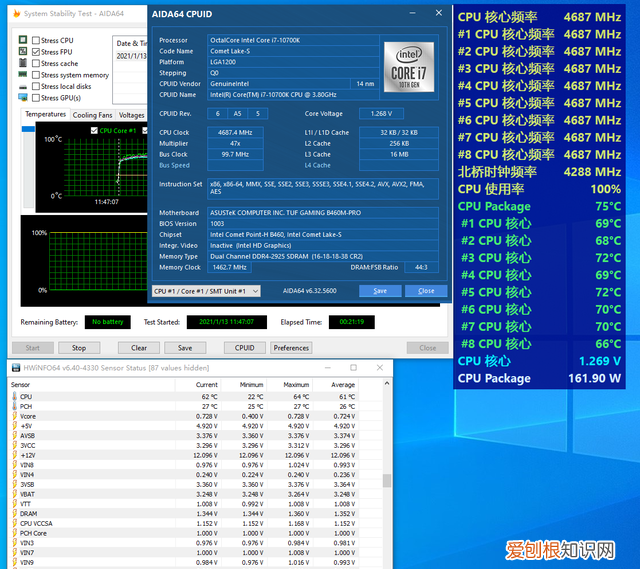Click the AIDA64 flame icon in title bar
Viewport: 640px width, 569px height.
point(17,13)
